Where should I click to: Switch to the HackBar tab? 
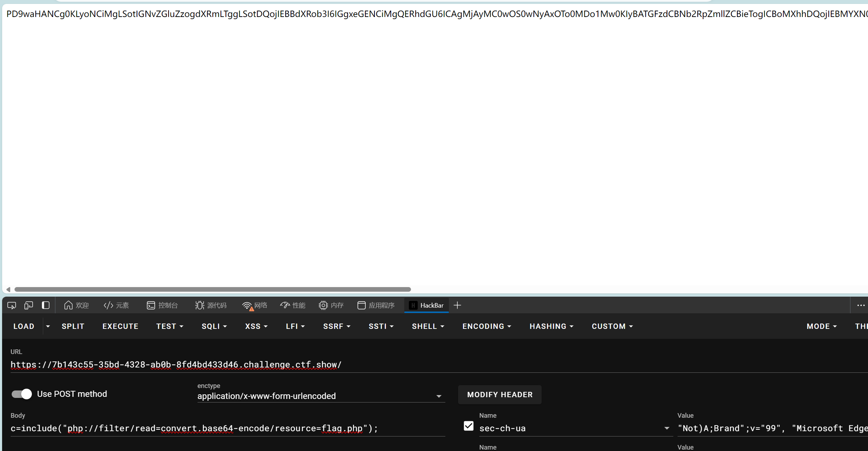pos(427,305)
